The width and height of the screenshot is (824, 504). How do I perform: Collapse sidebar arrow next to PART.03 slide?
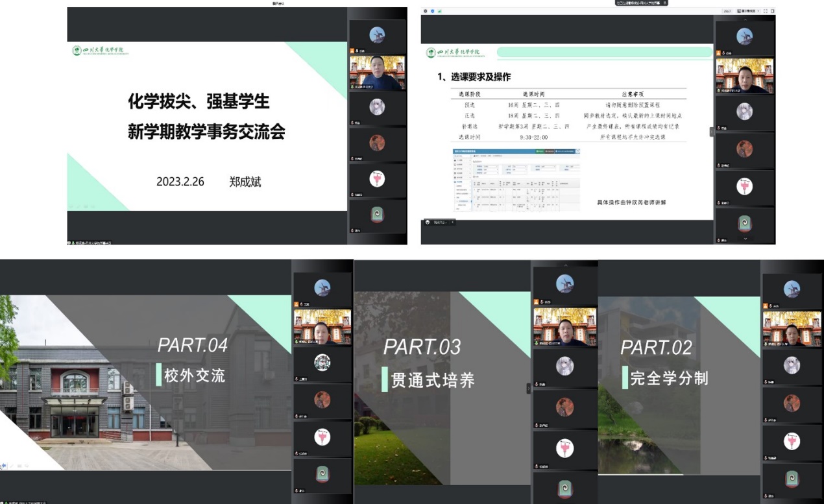tap(528, 388)
